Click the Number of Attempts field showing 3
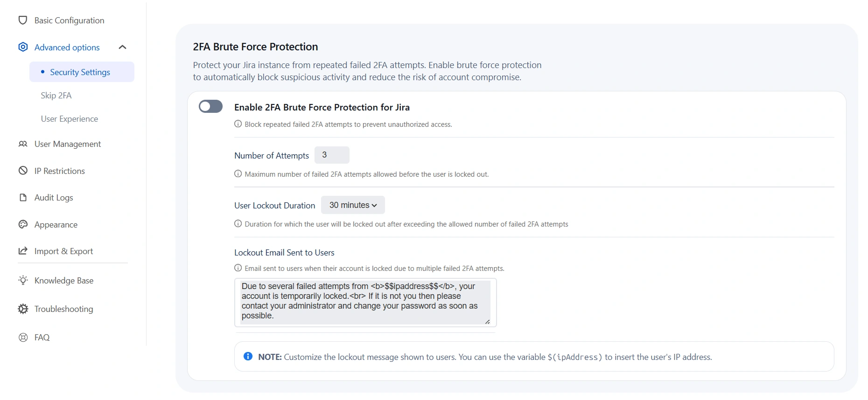868x400 pixels. pyautogui.click(x=332, y=155)
